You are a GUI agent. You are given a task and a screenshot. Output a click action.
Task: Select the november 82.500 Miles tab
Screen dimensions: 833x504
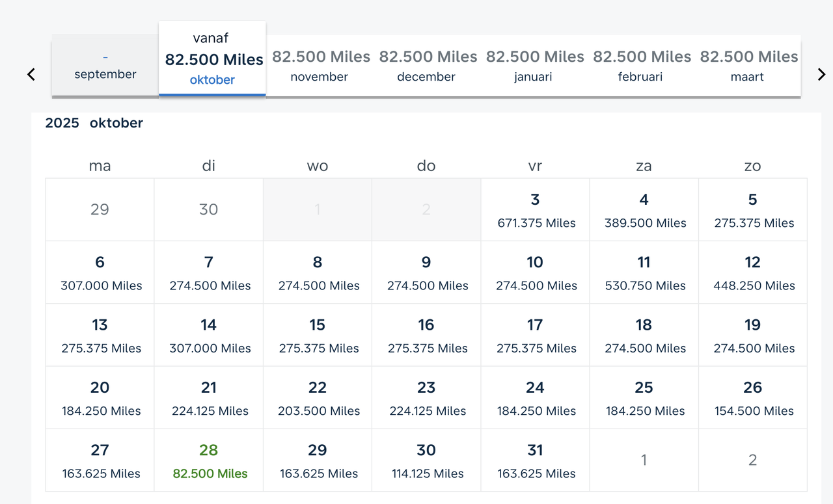(320, 66)
